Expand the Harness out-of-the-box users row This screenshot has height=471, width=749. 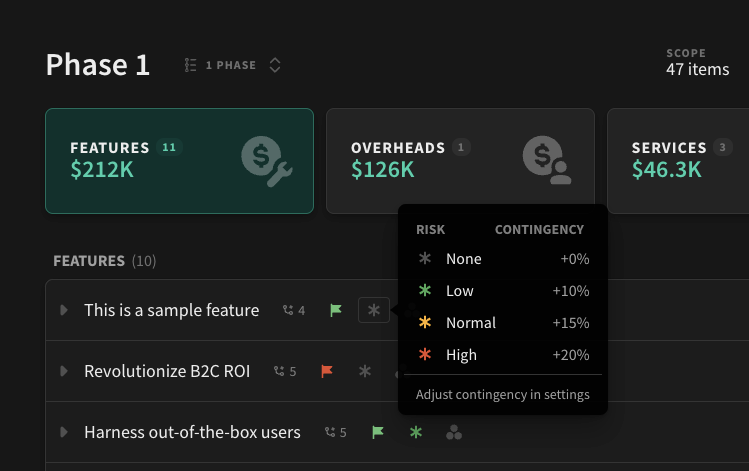64,432
